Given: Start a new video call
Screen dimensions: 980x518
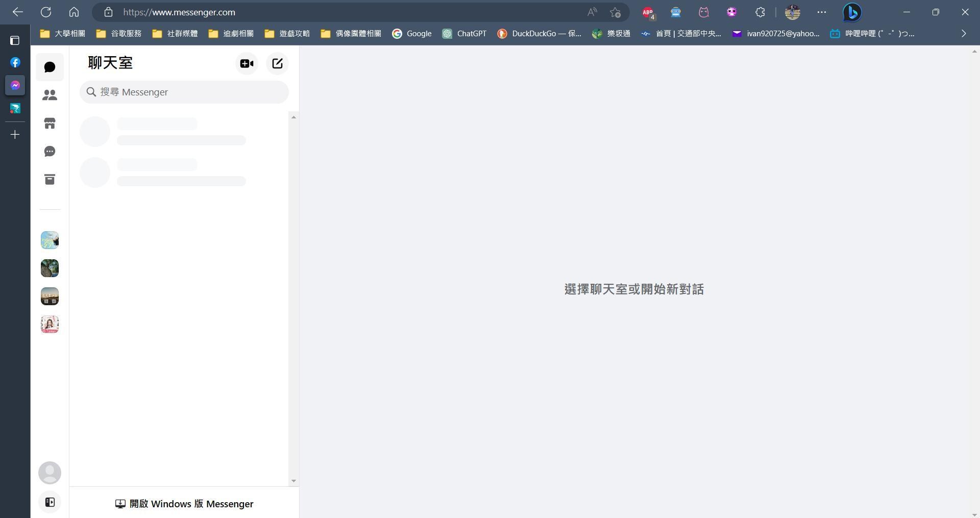Looking at the screenshot, I should tap(247, 63).
